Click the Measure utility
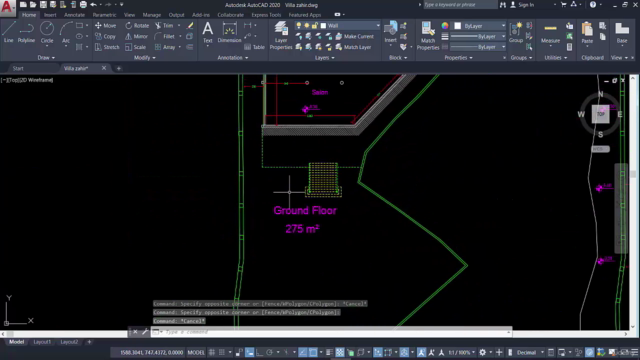Viewport: 640px width, 360px height. [550, 33]
